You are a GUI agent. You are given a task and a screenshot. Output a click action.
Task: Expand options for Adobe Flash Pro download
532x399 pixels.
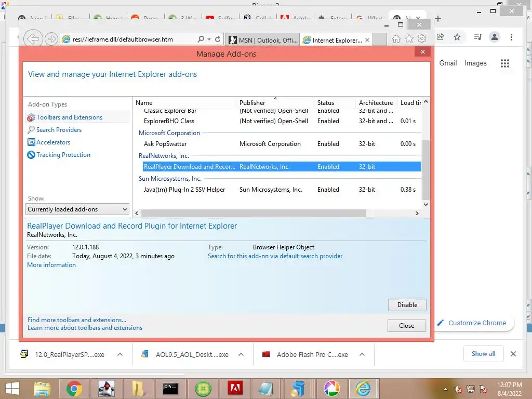tap(362, 354)
